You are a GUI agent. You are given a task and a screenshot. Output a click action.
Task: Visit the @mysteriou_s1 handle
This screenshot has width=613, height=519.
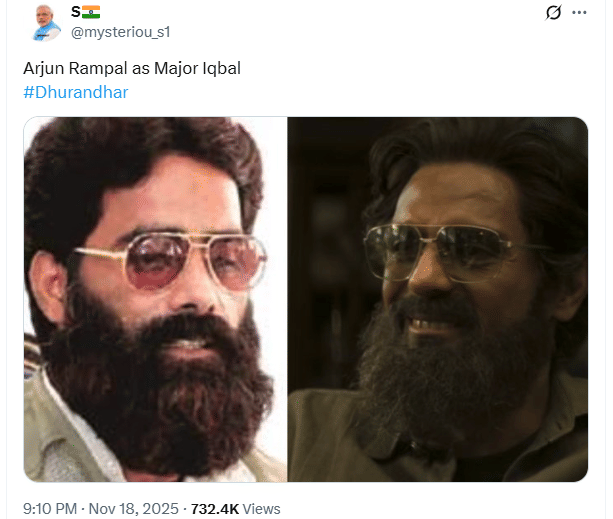click(x=120, y=32)
